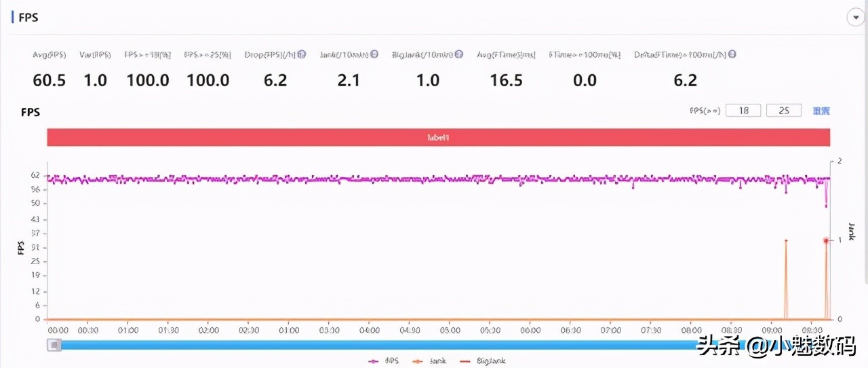Click the Var(FPS) value 1.0

[95, 80]
